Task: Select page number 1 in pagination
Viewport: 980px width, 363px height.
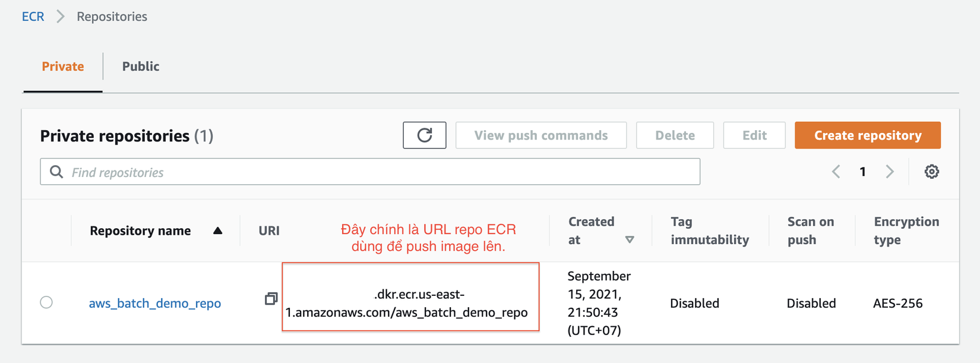Action: (x=862, y=172)
